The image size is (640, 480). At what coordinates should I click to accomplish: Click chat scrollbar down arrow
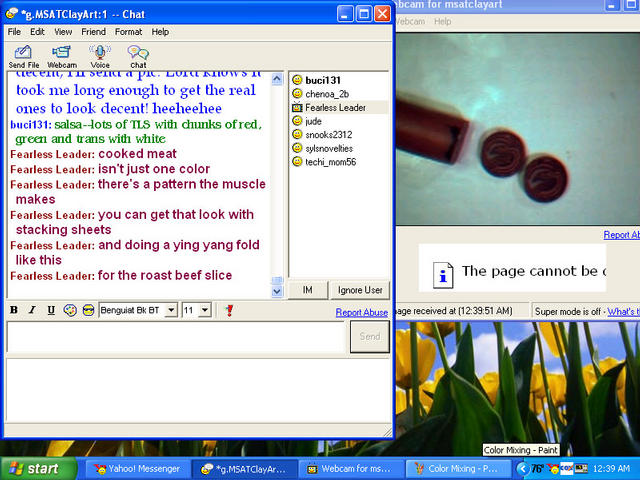(x=277, y=291)
